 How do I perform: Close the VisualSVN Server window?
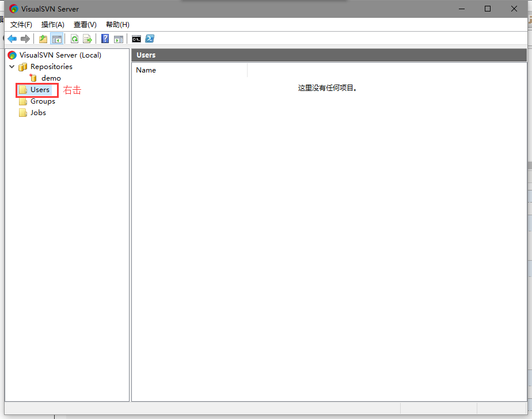514,9
